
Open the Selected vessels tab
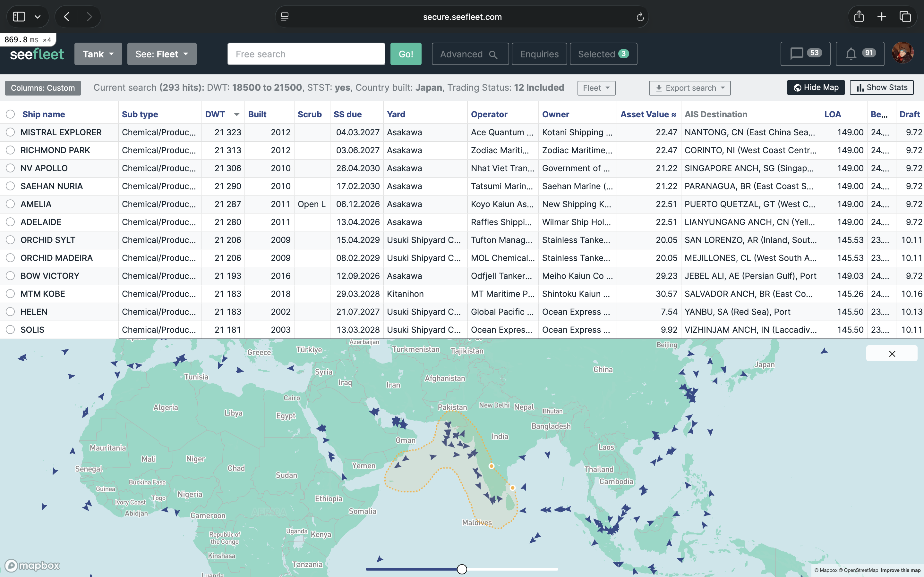pos(603,54)
